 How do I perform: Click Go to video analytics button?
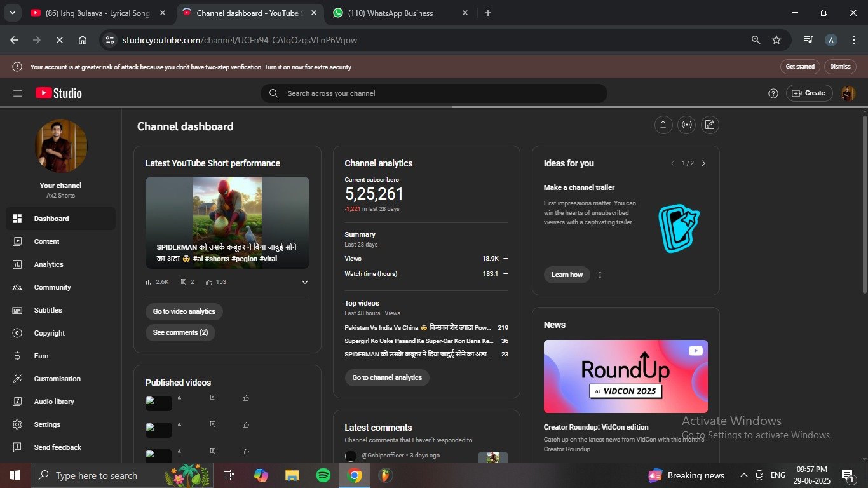[x=184, y=311]
